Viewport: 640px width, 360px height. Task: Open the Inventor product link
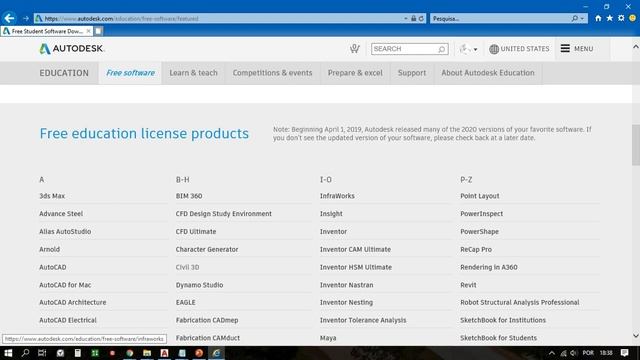tap(333, 231)
